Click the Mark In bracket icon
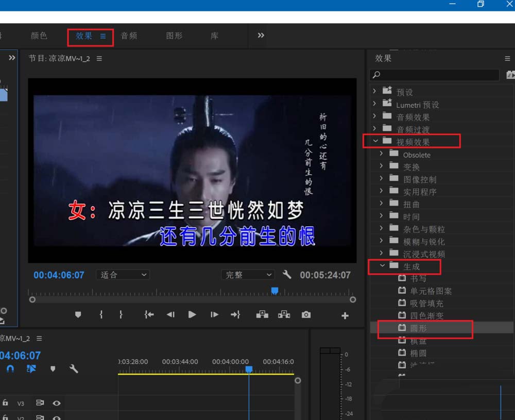The image size is (515, 420). pyautogui.click(x=101, y=314)
